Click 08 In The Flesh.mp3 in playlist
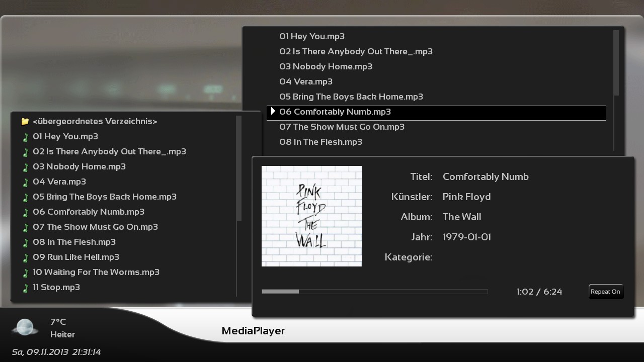Screen dimensions: 644x362 point(320,142)
